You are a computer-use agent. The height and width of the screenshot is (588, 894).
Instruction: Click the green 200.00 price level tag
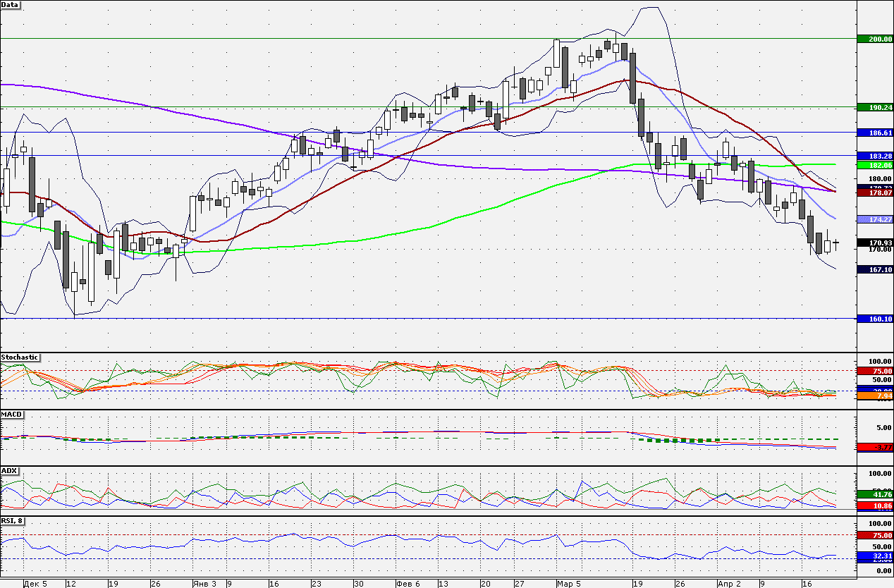[x=875, y=39]
